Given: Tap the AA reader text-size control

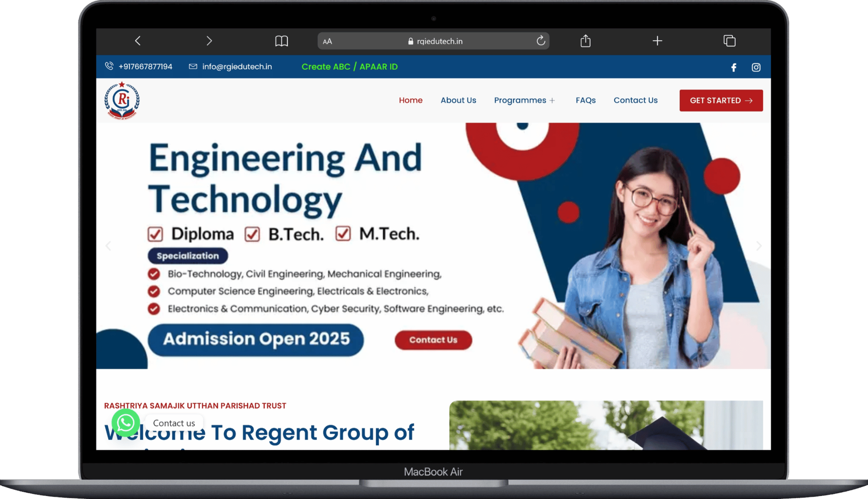Looking at the screenshot, I should click(x=327, y=42).
